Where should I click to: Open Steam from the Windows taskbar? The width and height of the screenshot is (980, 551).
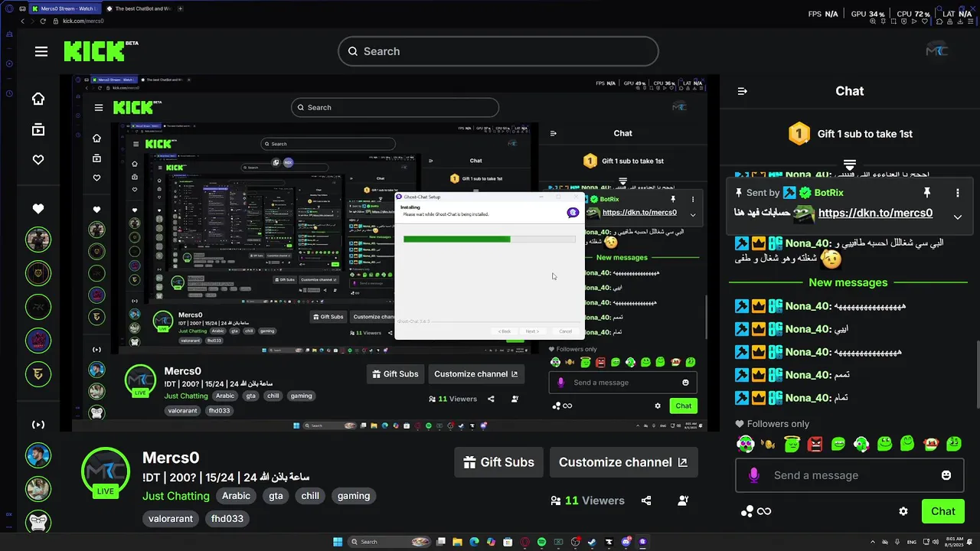tap(592, 542)
